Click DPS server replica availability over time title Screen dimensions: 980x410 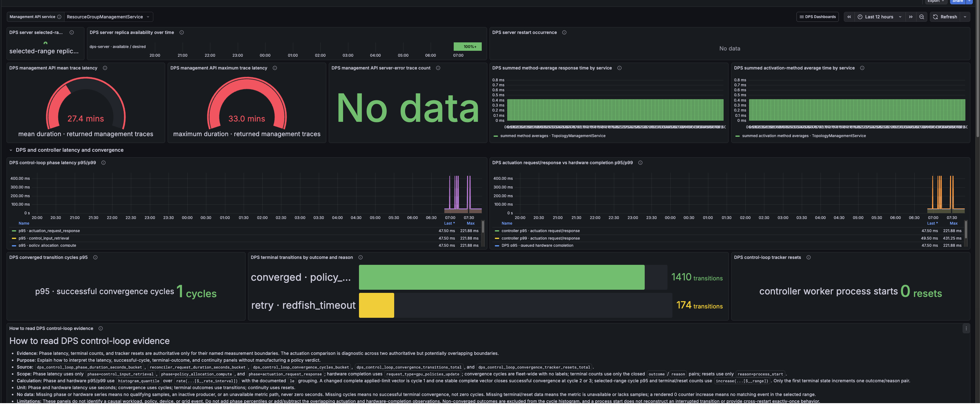[x=131, y=32]
